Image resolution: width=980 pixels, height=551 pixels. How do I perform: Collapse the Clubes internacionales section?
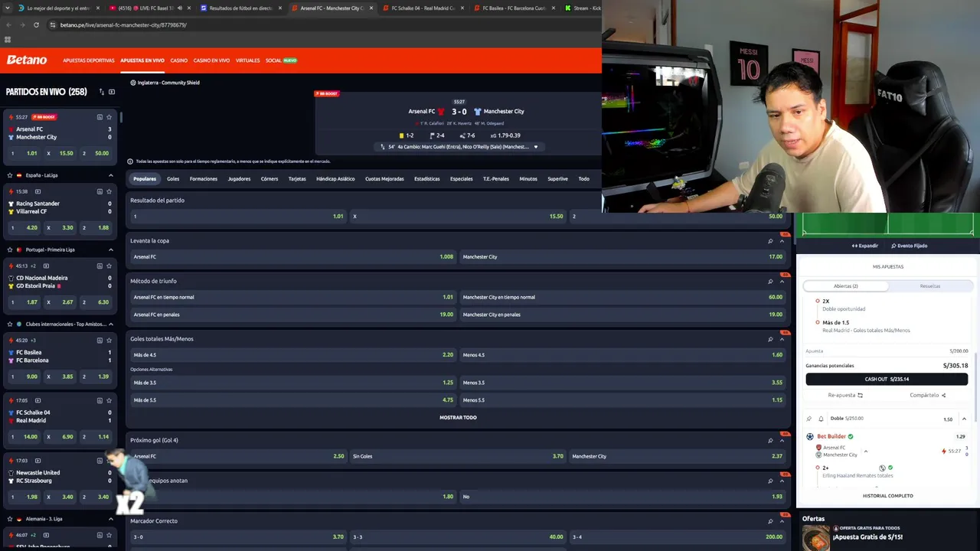pos(111,324)
